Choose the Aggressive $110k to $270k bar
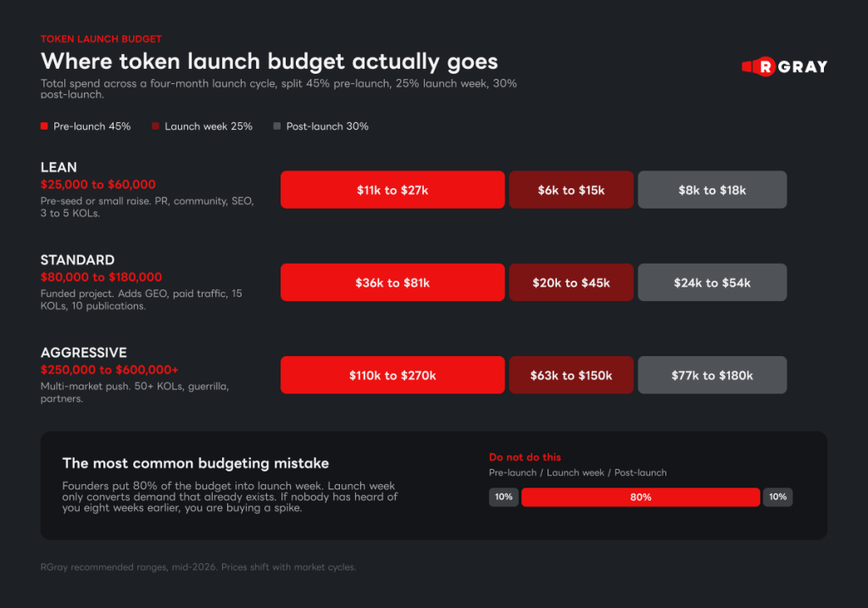The image size is (868, 608). tap(392, 375)
